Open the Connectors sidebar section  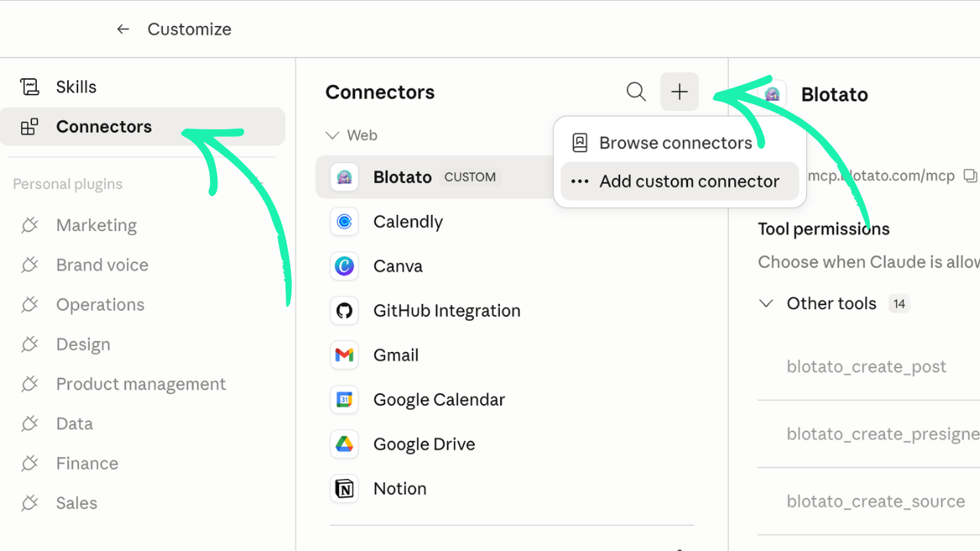click(x=103, y=127)
